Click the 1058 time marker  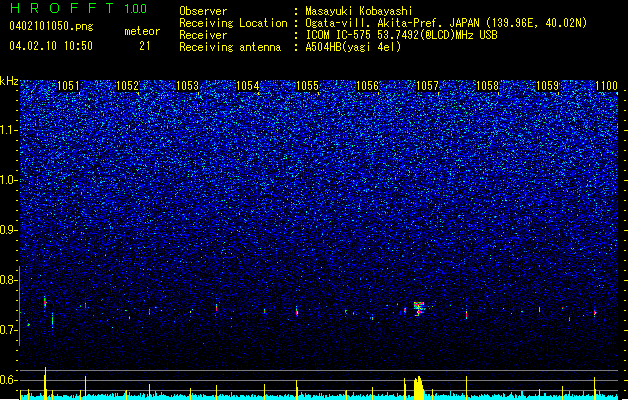[487, 85]
